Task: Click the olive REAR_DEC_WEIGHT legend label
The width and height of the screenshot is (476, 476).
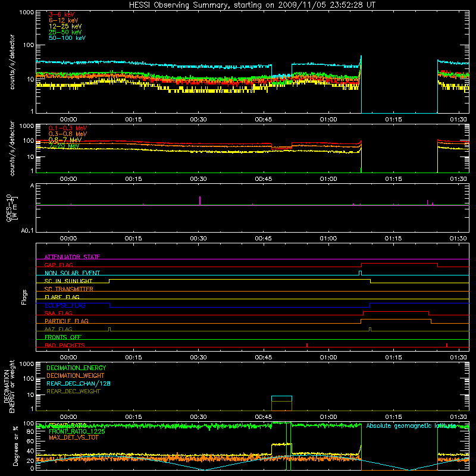Action: 73,392
